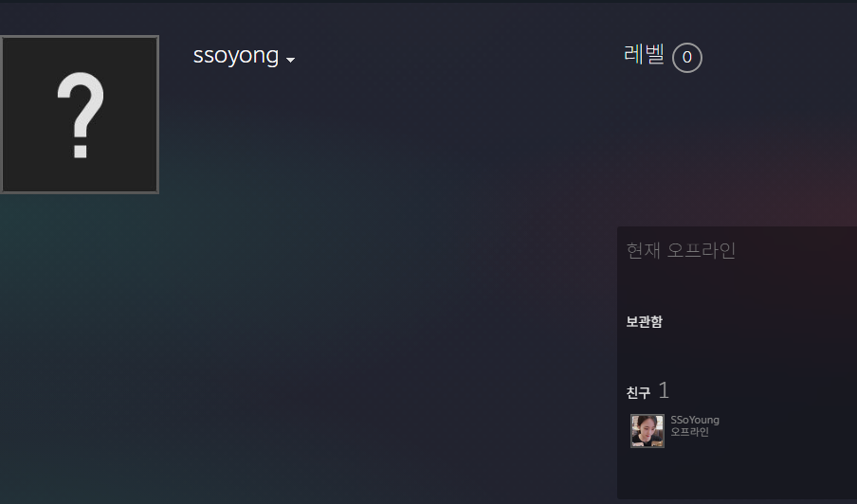Select the white question mark glyph
857x504 pixels.
pos(81,116)
